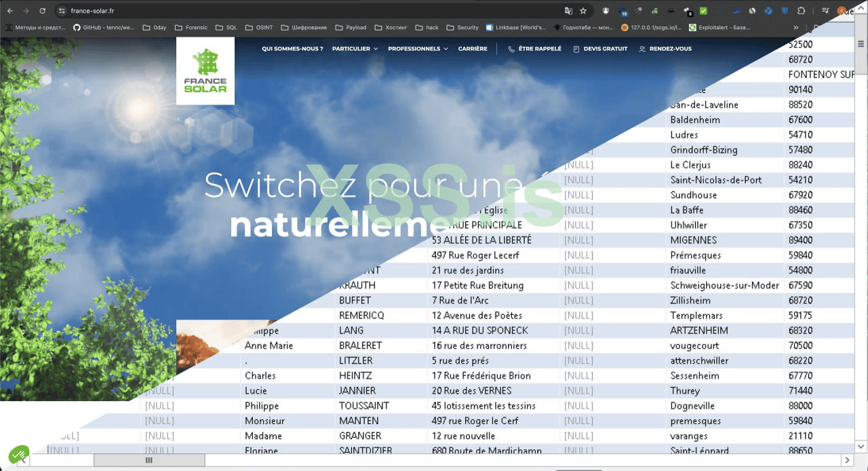
Task: Open the hack bookmarks folder
Action: [x=427, y=28]
